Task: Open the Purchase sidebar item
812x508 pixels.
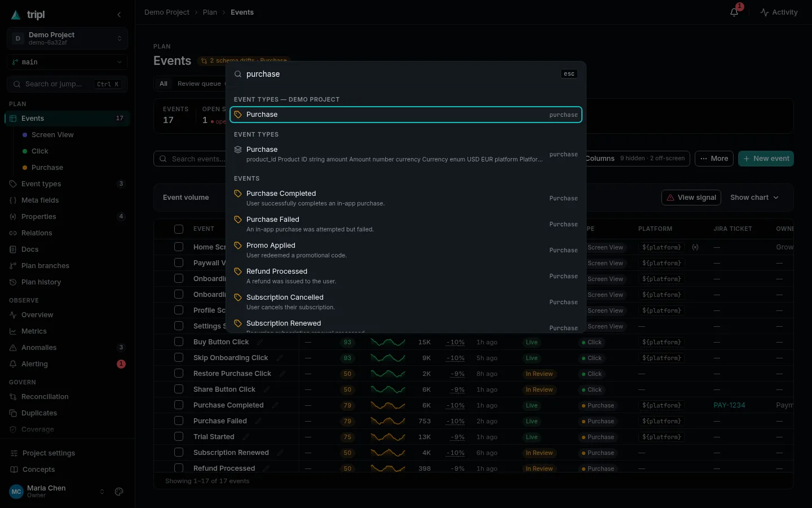Action: [47, 168]
